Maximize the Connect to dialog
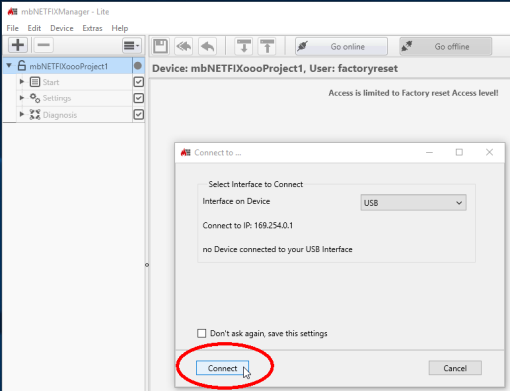The width and height of the screenshot is (510, 391). coord(459,152)
